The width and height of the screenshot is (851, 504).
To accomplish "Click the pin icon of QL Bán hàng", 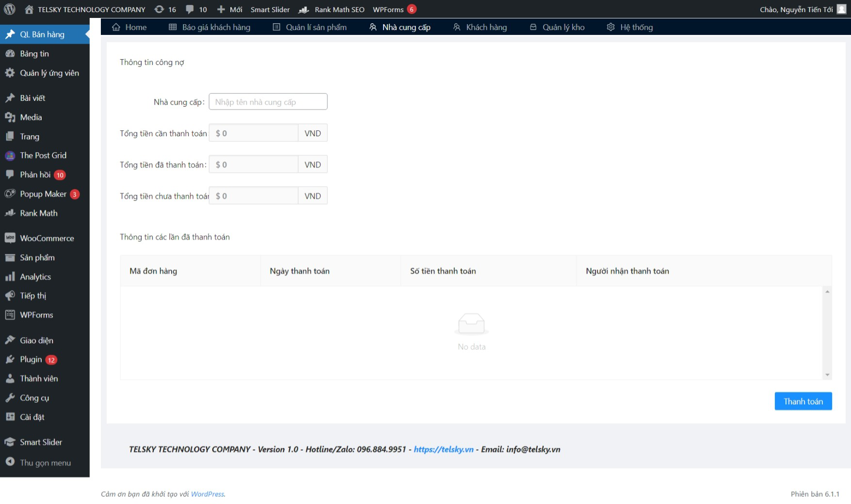I will tap(10, 34).
